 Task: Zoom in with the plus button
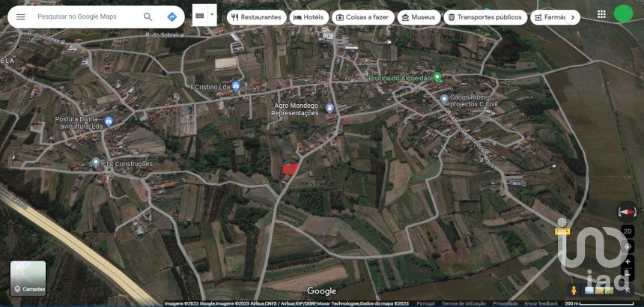click(628, 261)
